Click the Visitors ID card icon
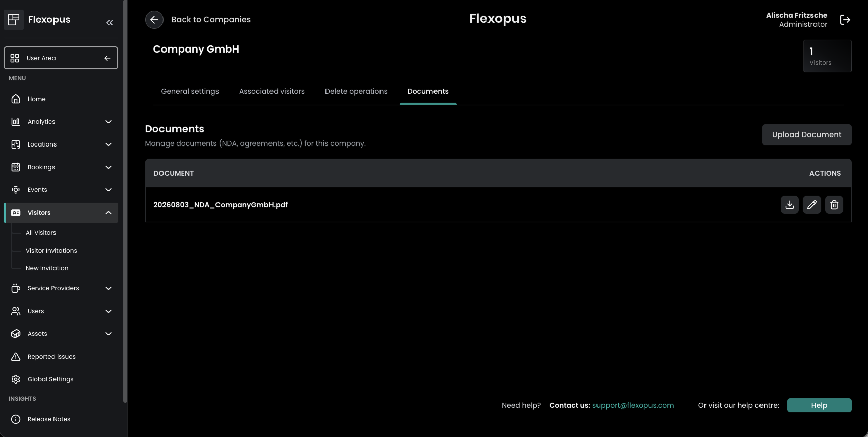This screenshot has width=868, height=437. (16, 213)
